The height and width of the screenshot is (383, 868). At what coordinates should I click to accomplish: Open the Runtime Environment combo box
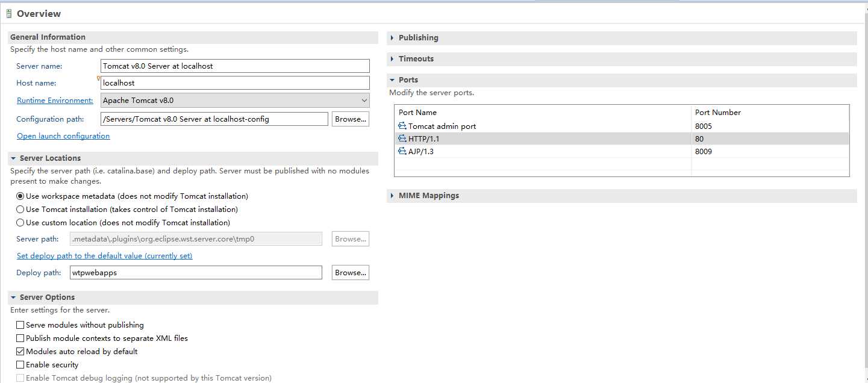click(235, 100)
